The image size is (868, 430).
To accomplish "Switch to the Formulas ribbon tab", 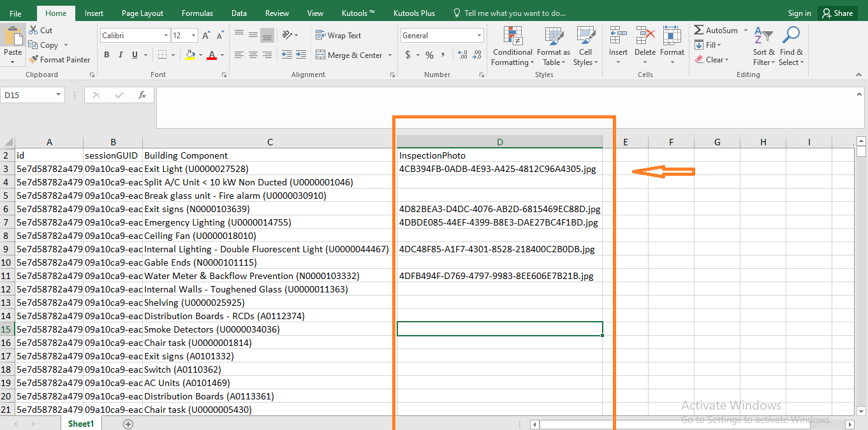I will 197,13.
